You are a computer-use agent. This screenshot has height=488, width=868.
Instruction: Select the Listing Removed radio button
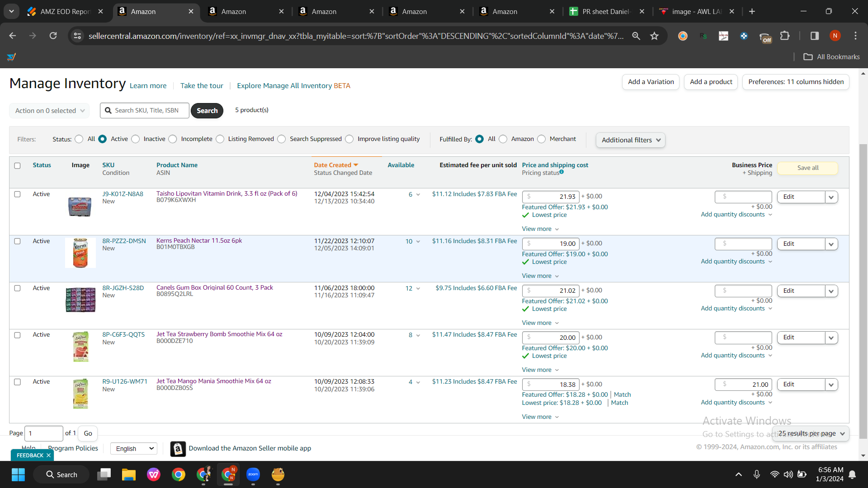(x=220, y=139)
